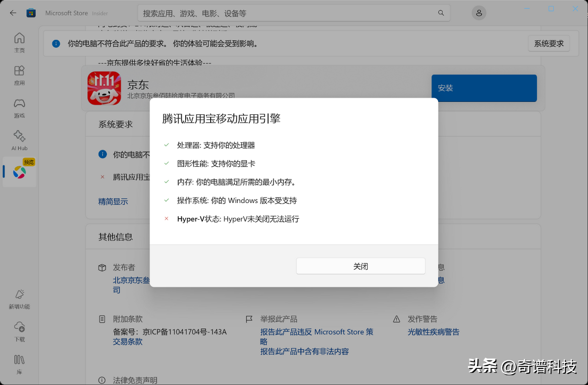Click 操作系统: 你的 Windows 版本受支持 row
The image size is (588, 385).
pyautogui.click(x=237, y=200)
